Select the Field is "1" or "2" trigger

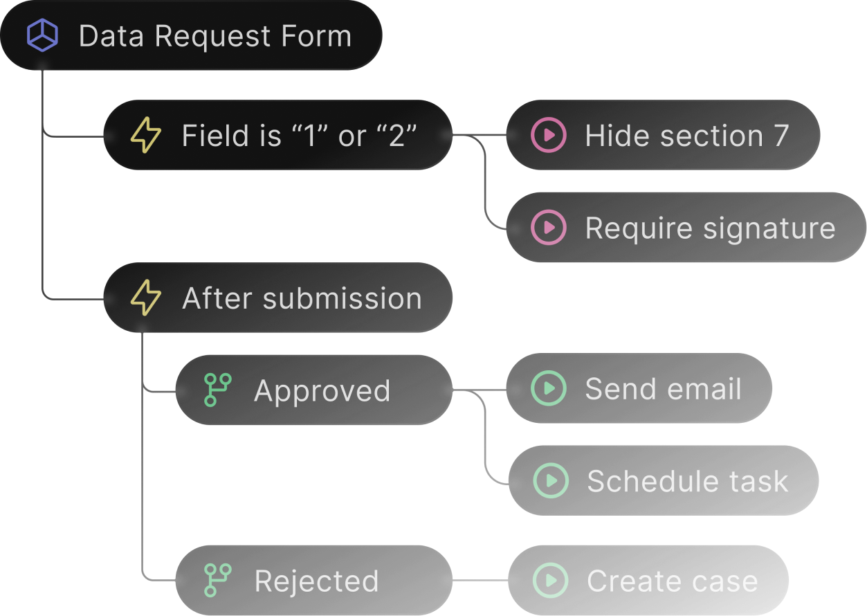(299, 136)
